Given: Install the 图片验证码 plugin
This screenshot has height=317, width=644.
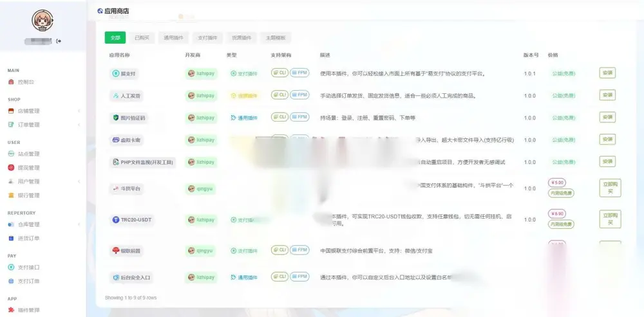Looking at the screenshot, I should 607,117.
